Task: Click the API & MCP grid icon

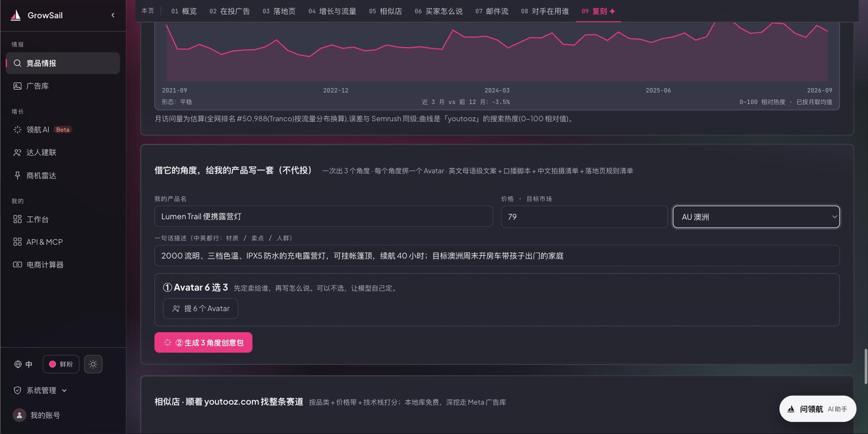Action: click(18, 242)
